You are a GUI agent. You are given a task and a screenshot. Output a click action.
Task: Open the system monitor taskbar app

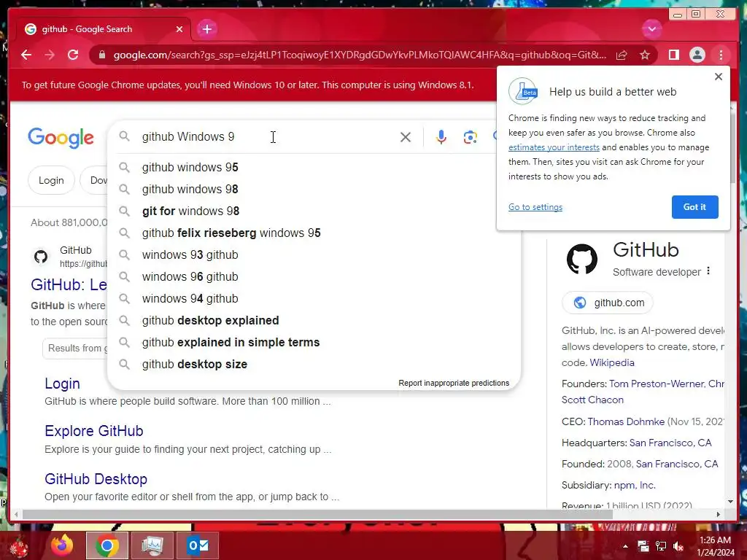pyautogui.click(x=152, y=545)
